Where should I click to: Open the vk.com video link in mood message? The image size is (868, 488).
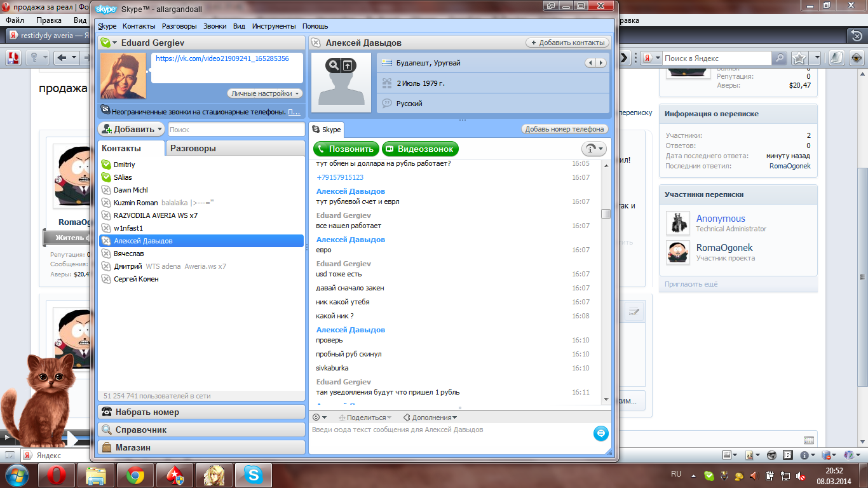222,58
